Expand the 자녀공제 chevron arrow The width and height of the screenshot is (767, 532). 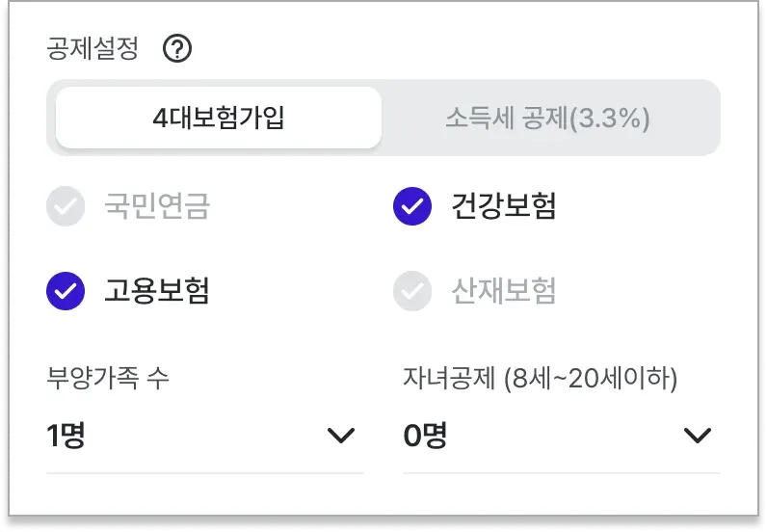[697, 435]
